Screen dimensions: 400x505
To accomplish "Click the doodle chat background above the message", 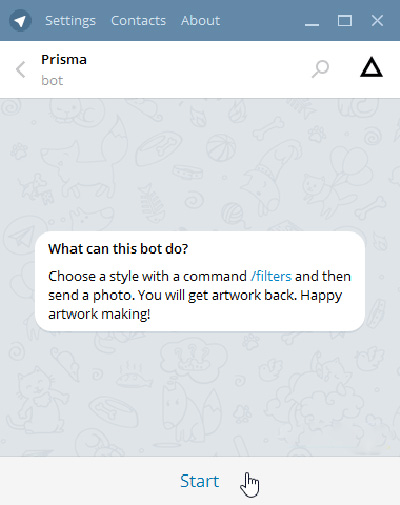I will tap(200, 163).
